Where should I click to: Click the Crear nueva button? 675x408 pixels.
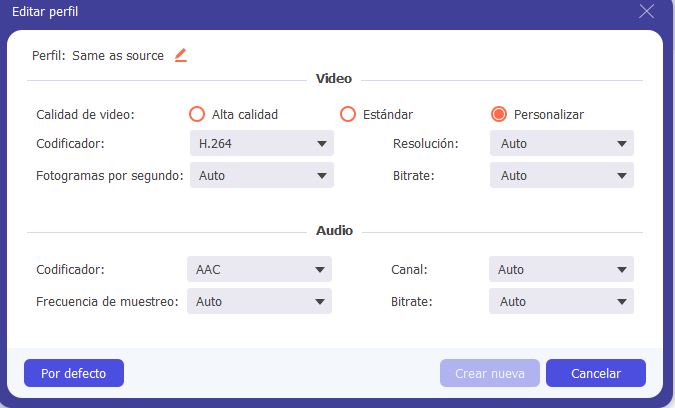pyautogui.click(x=490, y=373)
